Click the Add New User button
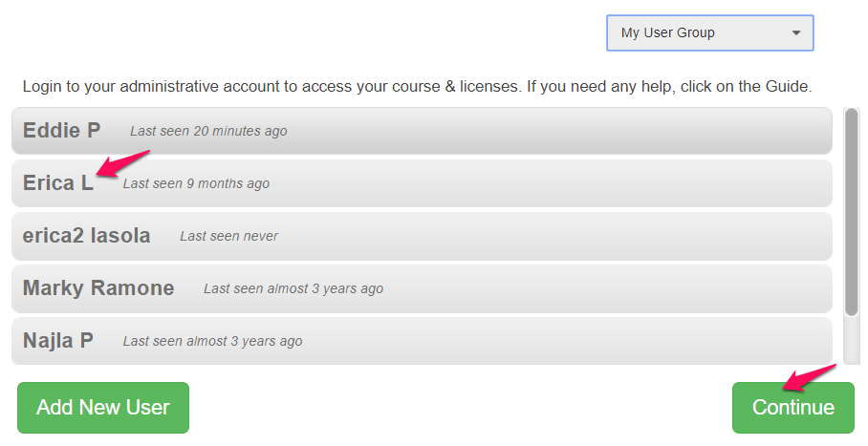Viewport: 868px width, 446px height. coord(103,408)
